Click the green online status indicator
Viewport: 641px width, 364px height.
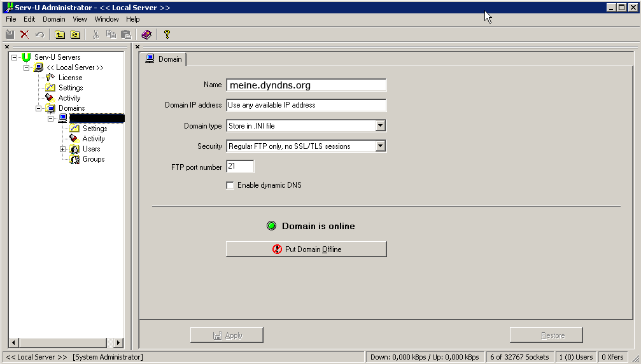click(x=271, y=225)
